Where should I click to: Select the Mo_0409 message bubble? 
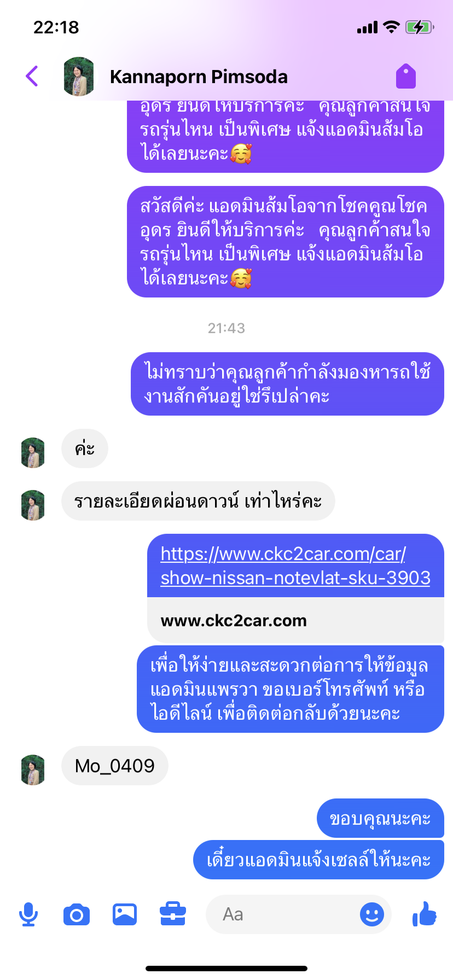click(x=115, y=766)
